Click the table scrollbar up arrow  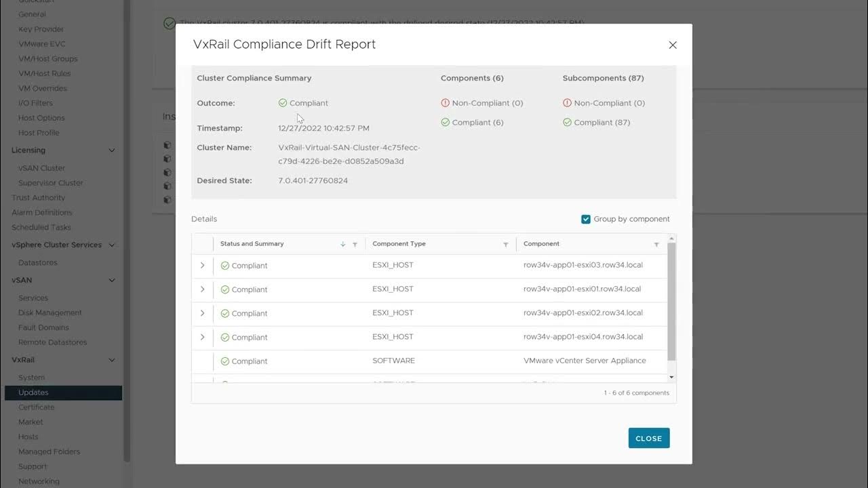coord(672,239)
